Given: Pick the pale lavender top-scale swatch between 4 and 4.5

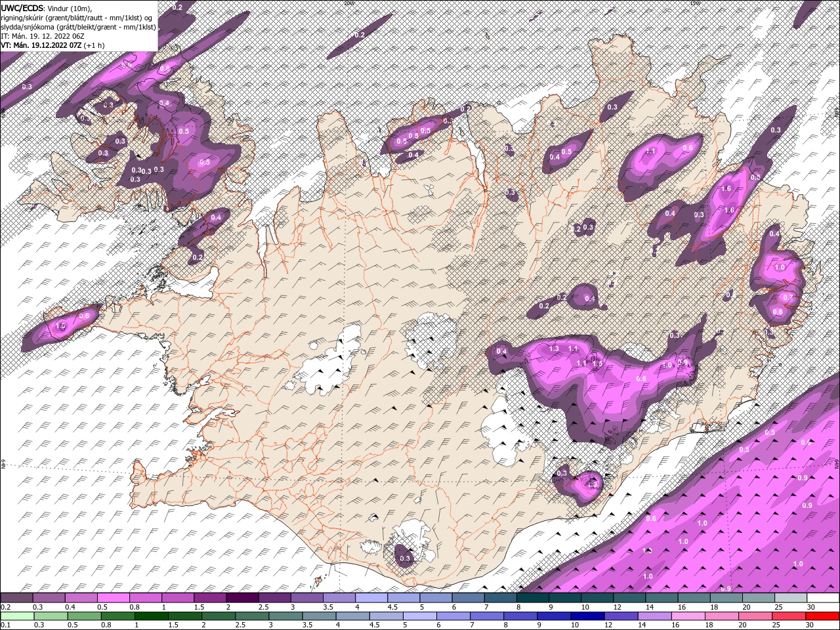Looking at the screenshot, I should pos(371,598).
